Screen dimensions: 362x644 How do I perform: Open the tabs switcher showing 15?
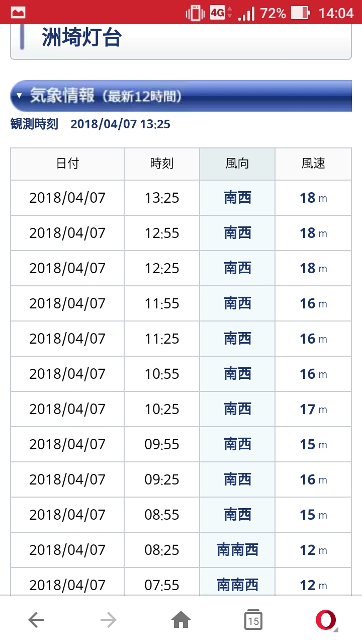[x=253, y=620]
